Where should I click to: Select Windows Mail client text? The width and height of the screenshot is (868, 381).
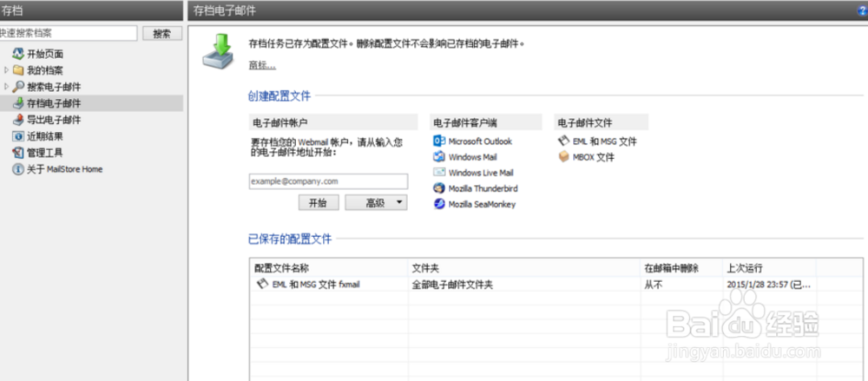473,157
